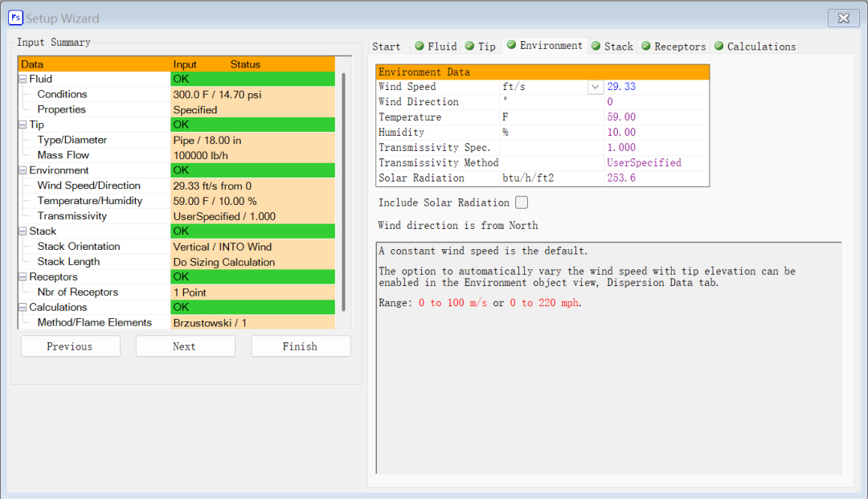The image size is (868, 499).
Task: Click the '100000 lb/h' input cell
Action: click(253, 155)
